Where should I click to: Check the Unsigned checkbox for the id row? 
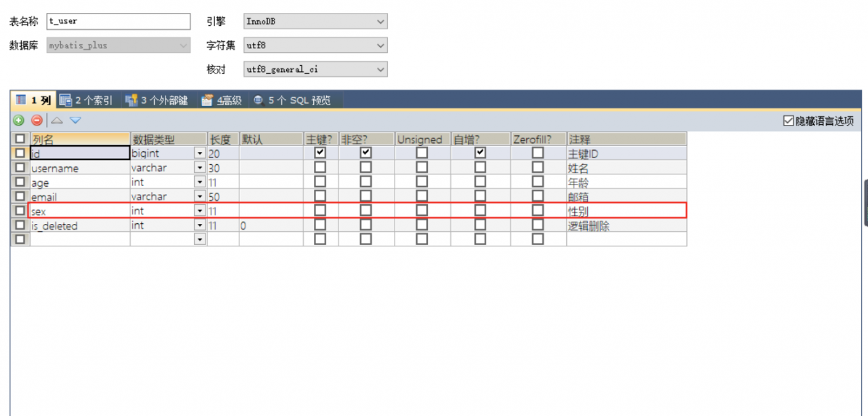[x=422, y=153]
